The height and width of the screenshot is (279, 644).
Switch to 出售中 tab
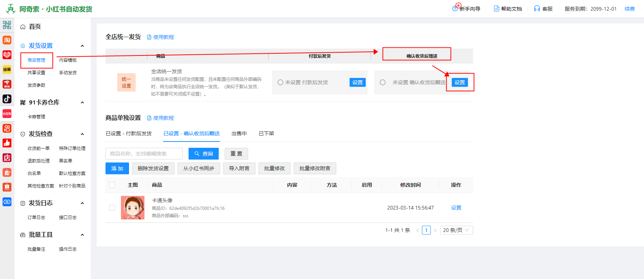tap(239, 133)
